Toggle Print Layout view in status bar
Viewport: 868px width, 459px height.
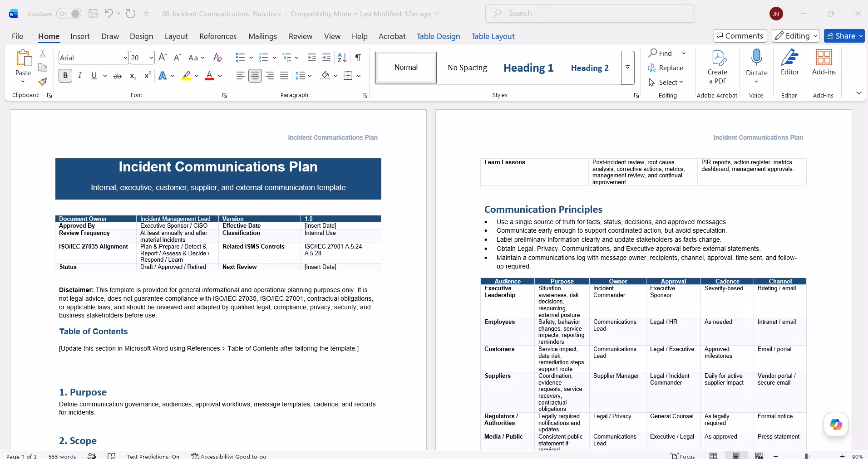click(736, 456)
